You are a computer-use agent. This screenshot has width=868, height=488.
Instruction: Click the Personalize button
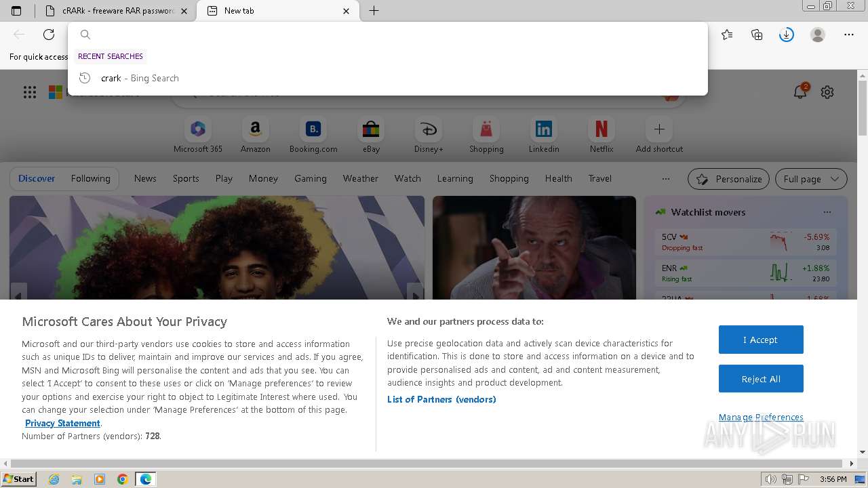click(728, 179)
